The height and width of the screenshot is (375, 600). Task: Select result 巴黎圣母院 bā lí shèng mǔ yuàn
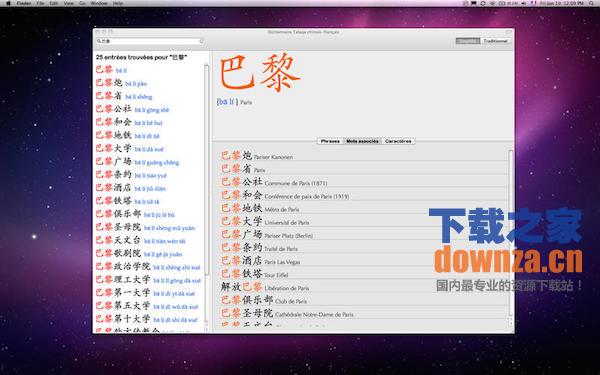(145, 227)
